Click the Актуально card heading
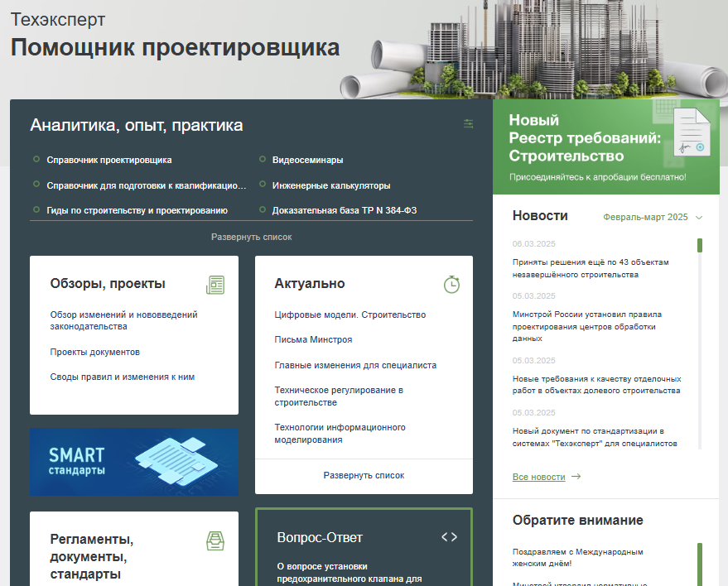 coord(309,283)
